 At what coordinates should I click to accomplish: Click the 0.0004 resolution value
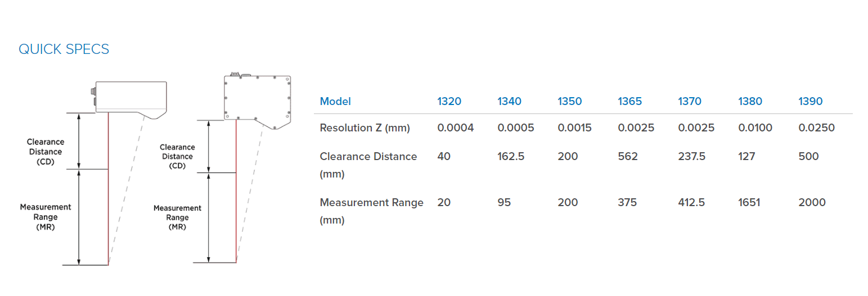click(x=456, y=128)
